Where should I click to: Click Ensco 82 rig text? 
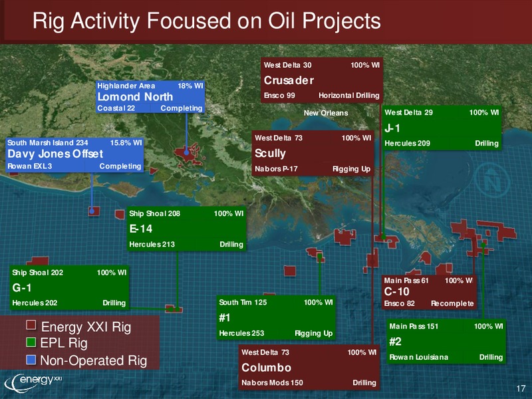[400, 303]
